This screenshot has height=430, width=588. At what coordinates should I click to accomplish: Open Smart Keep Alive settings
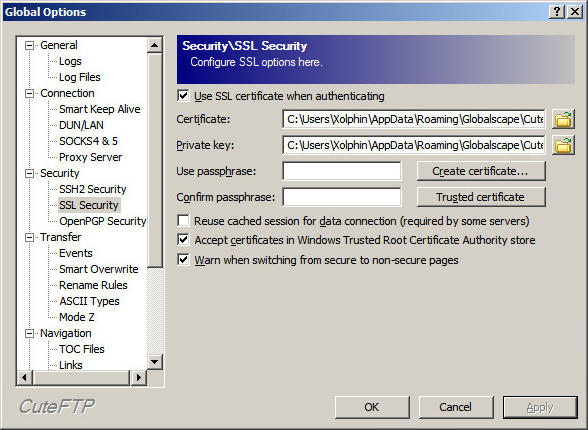pos(100,109)
